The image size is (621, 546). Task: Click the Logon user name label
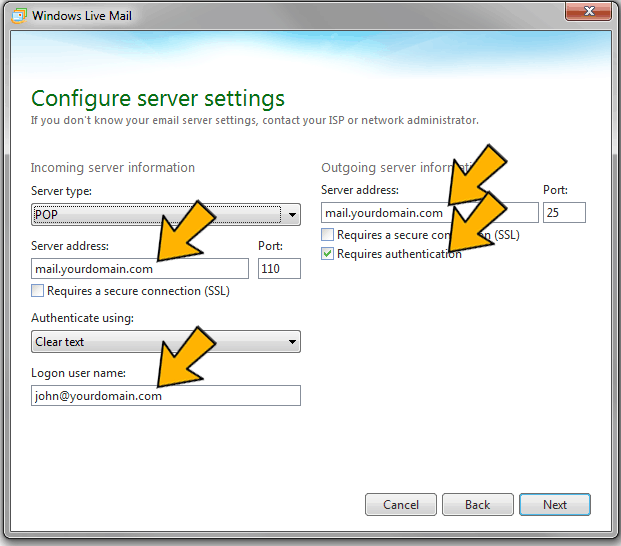78,373
